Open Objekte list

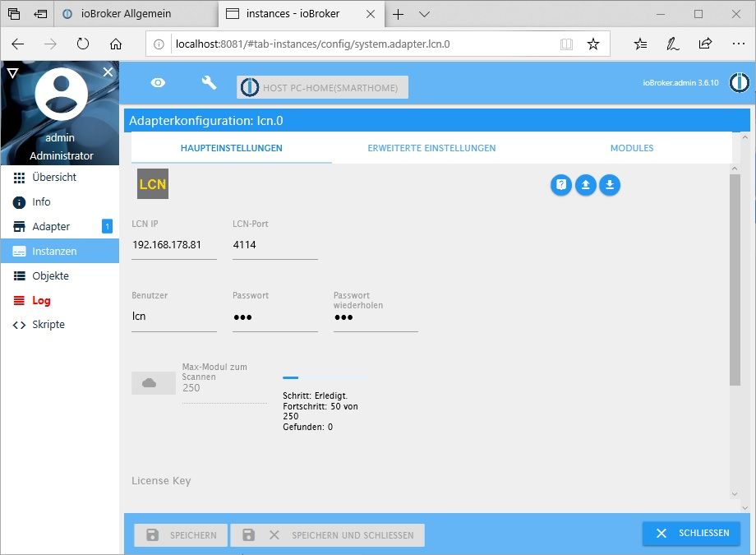(x=60, y=275)
